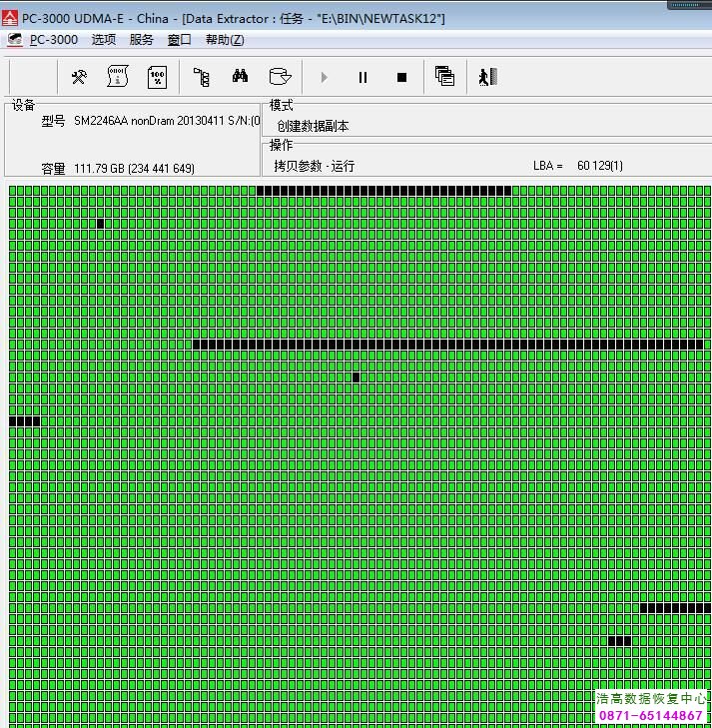This screenshot has height=728, width=712.
Task: Click the red app icon in title bar
Action: coord(10,19)
